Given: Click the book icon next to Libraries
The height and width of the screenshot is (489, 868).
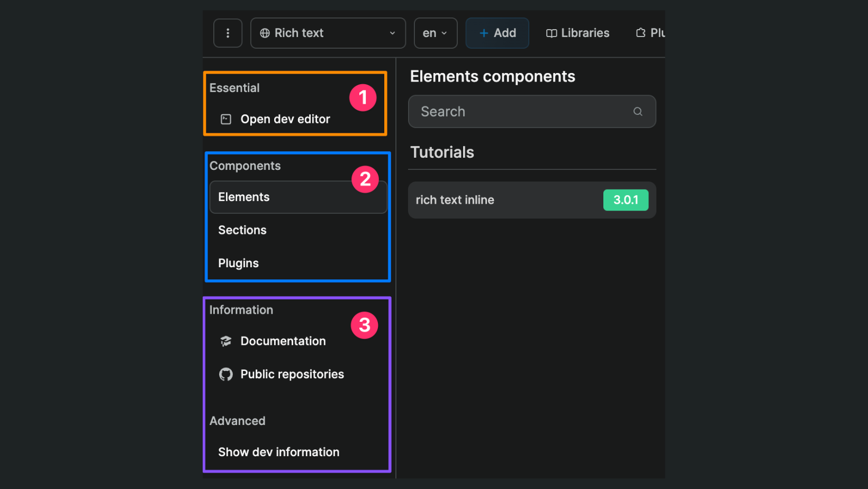Looking at the screenshot, I should point(551,33).
